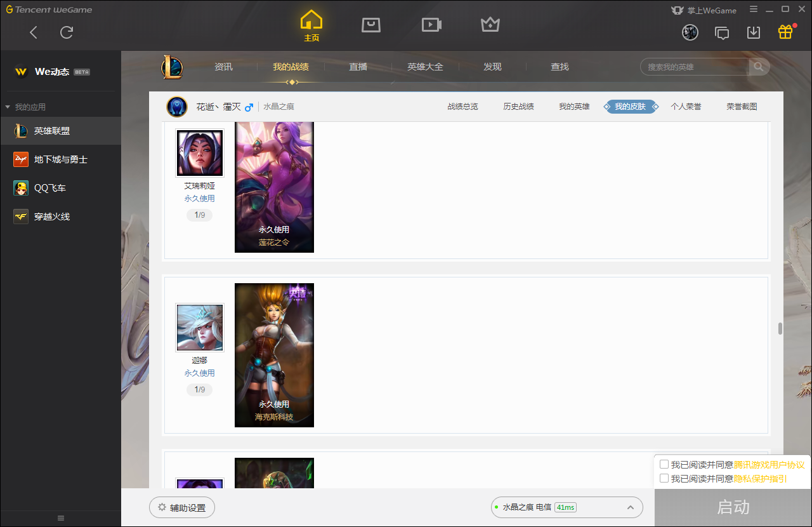The width and height of the screenshot is (812, 527).
Task: Open the 主页 home tab
Action: (311, 26)
